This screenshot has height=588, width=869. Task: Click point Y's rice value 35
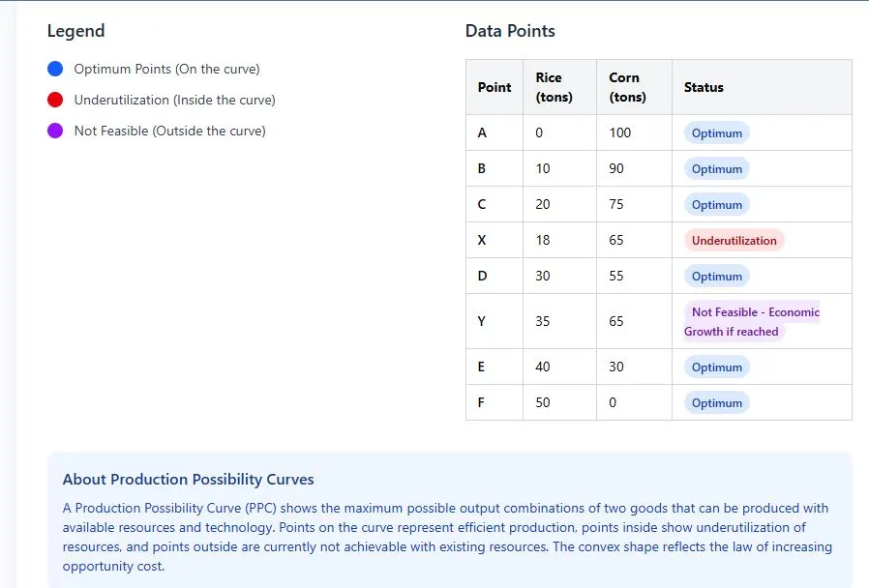[543, 321]
